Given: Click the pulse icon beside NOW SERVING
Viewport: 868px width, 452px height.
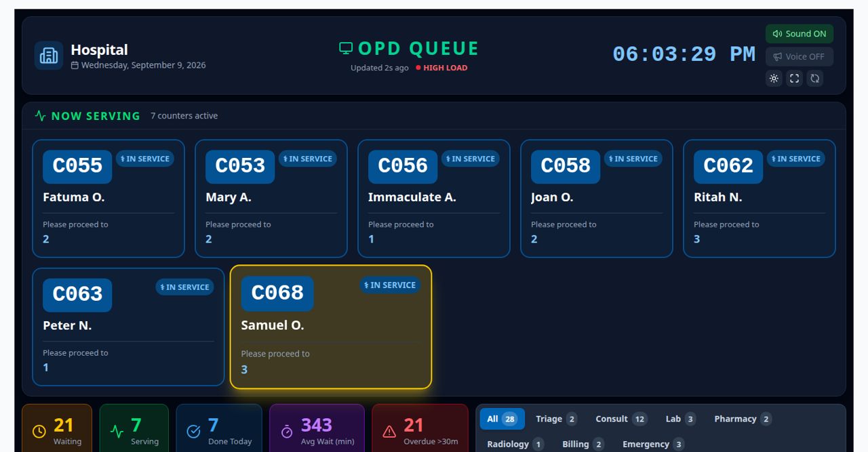Looking at the screenshot, I should click(x=41, y=116).
